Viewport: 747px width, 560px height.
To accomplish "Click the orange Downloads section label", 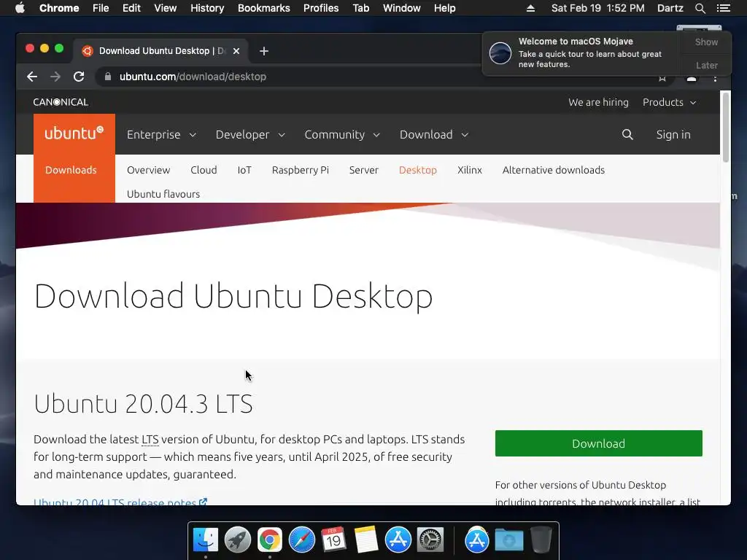I will (71, 170).
